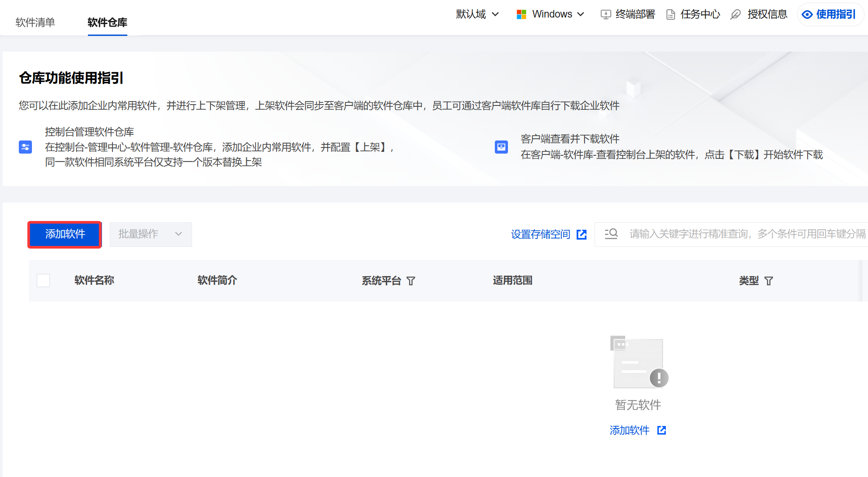Click the blue console management icon
The height and width of the screenshot is (477, 868).
point(25,147)
